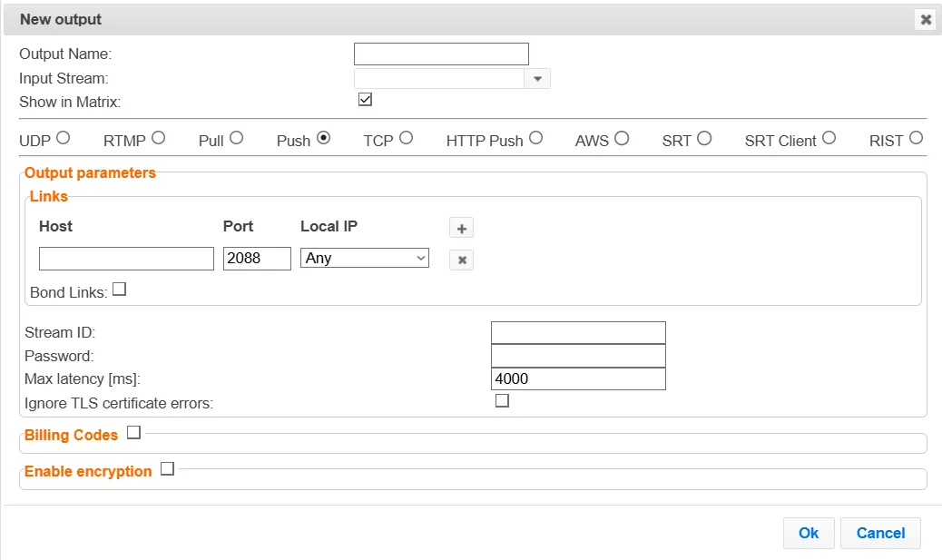Close the New output dialog

926,20
